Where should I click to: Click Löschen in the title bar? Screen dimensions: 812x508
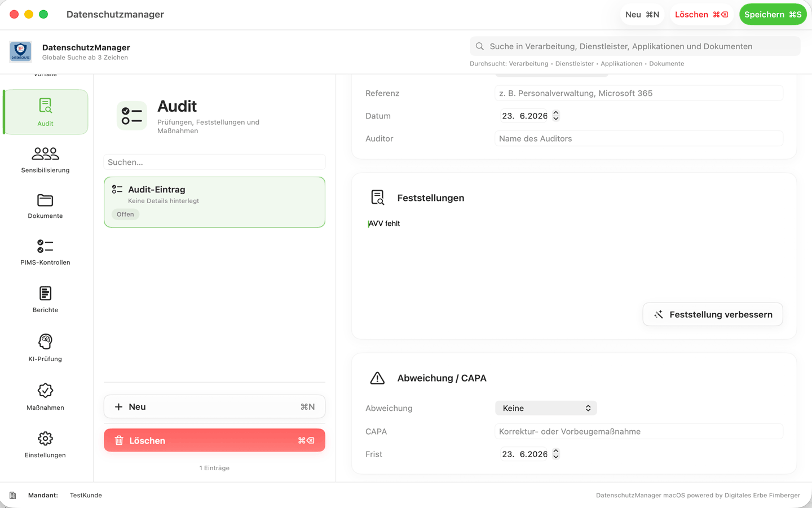pyautogui.click(x=701, y=15)
